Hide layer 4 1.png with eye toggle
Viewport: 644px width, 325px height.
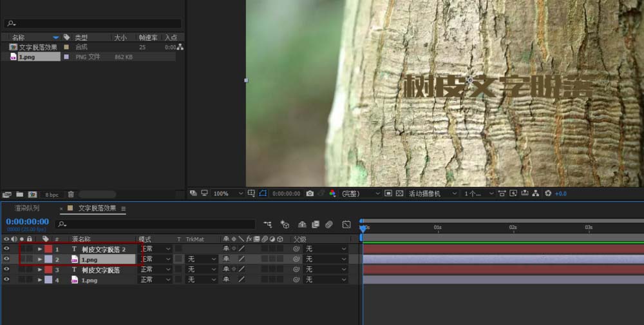tap(6, 279)
